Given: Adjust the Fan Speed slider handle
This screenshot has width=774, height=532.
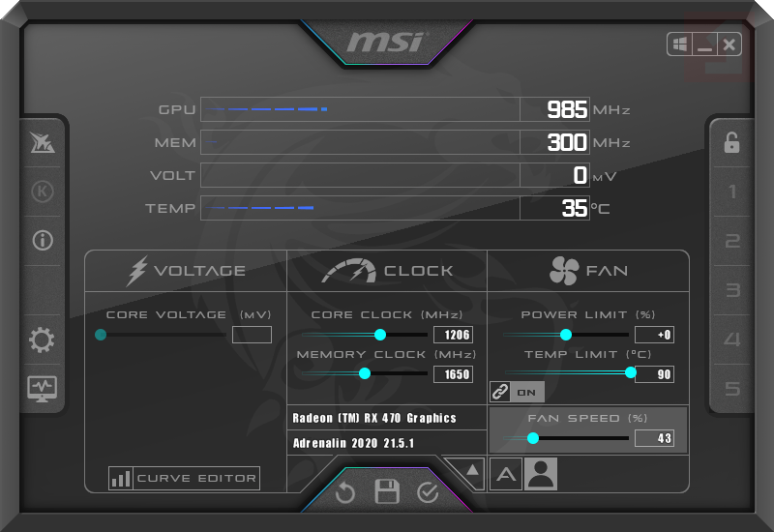Looking at the screenshot, I should [x=533, y=438].
